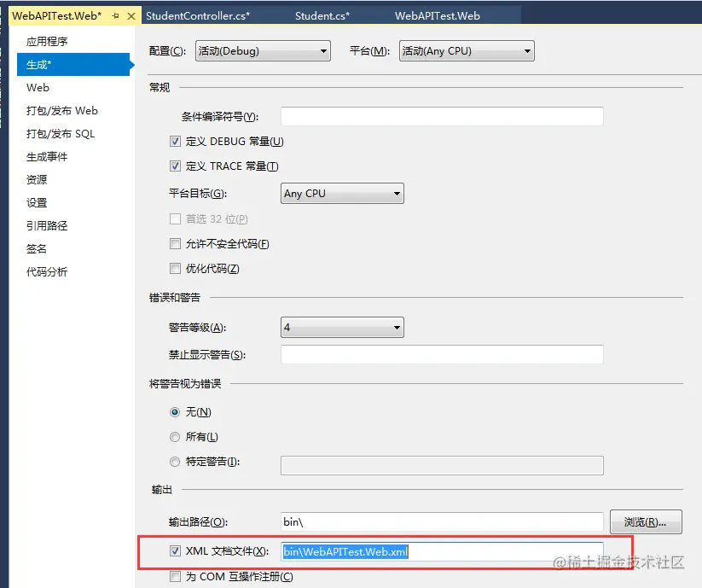This screenshot has width=702, height=588.
Task: Go to 打包/发布 SQL page
Action: (x=61, y=134)
